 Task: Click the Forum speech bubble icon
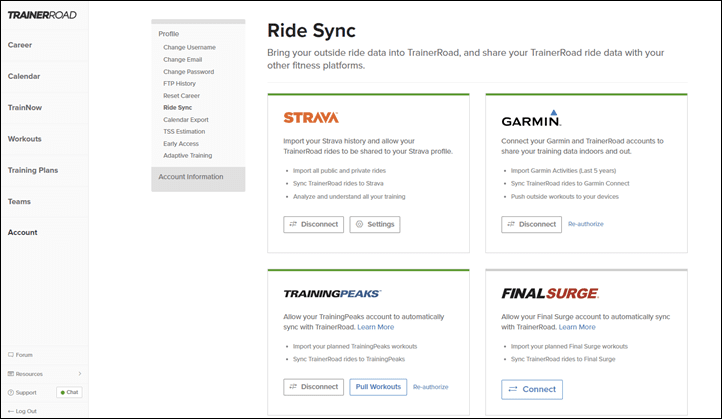point(11,355)
